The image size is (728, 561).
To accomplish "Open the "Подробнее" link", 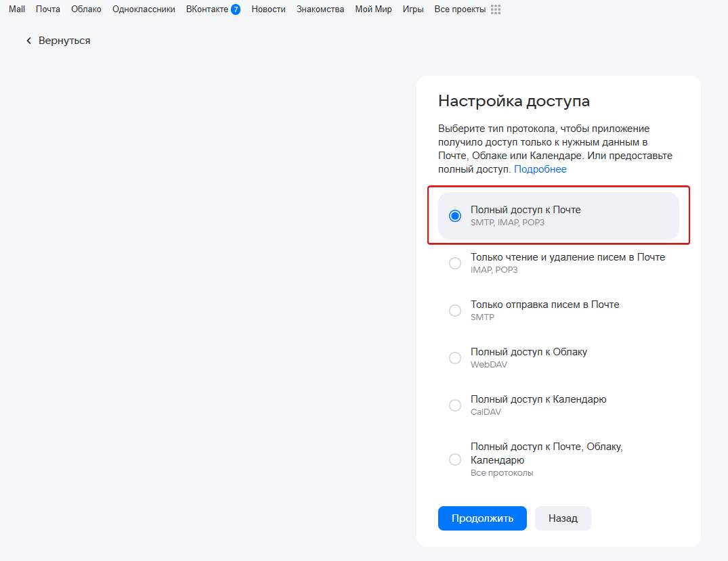I will [x=540, y=169].
